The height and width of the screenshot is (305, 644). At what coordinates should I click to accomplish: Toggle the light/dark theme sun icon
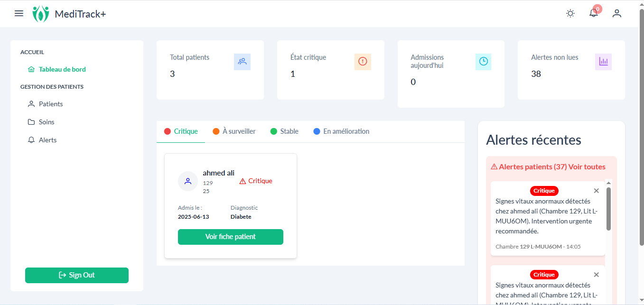570,13
